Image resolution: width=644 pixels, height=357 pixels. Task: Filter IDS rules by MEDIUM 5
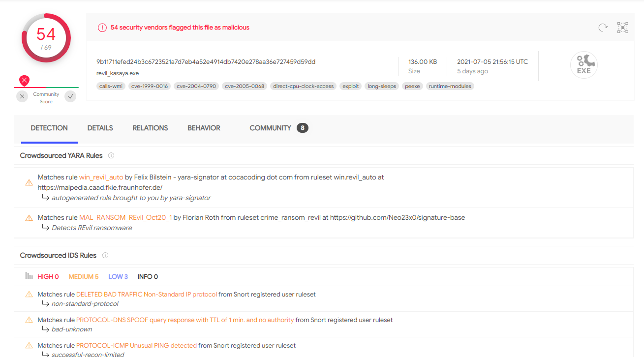(83, 276)
